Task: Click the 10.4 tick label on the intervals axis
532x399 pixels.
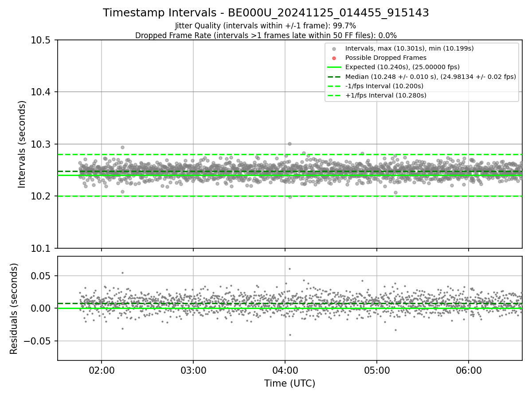Action: click(x=42, y=92)
